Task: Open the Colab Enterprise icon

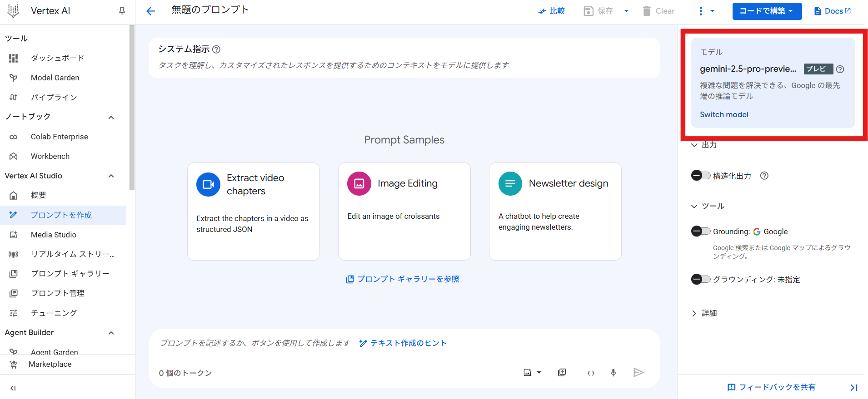Action: [14, 137]
